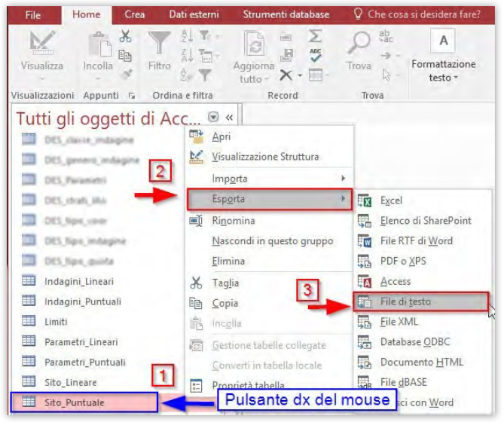504x425 pixels.
Task: Select the Indagini_Lineari table
Action: tap(79, 281)
